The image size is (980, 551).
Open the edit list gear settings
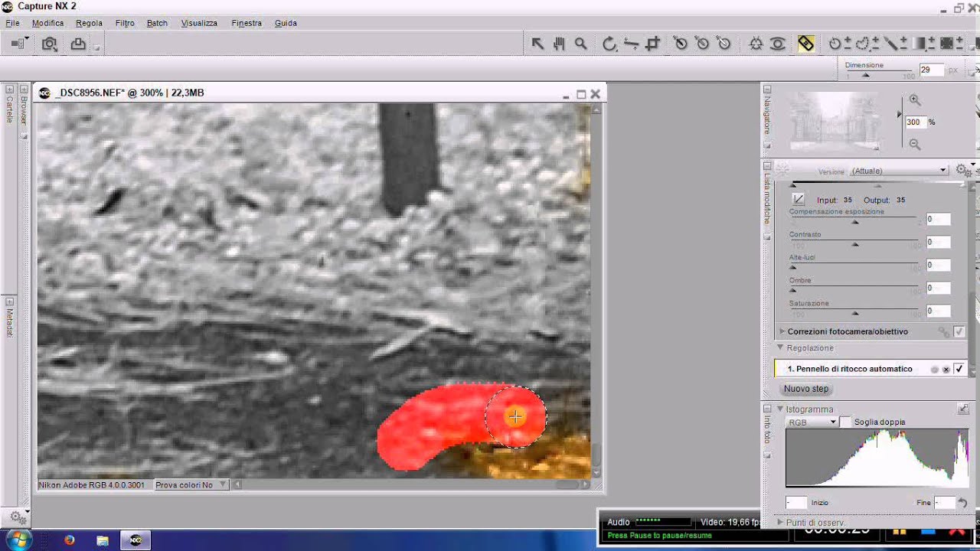[963, 170]
